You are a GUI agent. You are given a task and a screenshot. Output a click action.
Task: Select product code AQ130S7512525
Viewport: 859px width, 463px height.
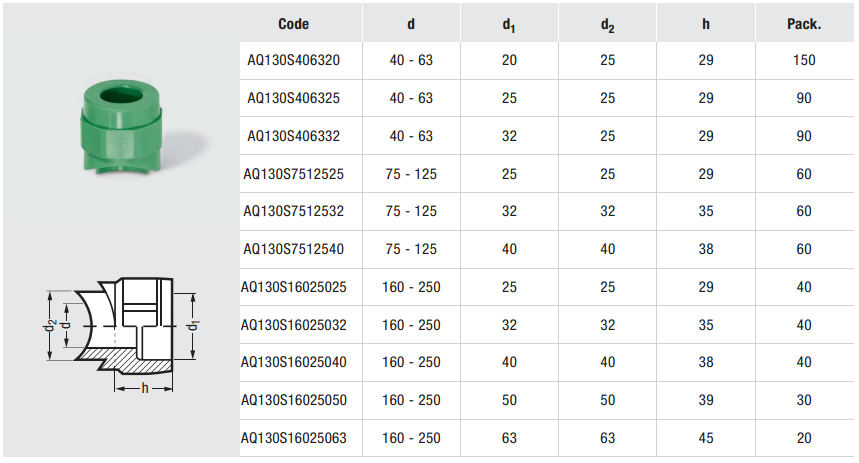tap(294, 174)
